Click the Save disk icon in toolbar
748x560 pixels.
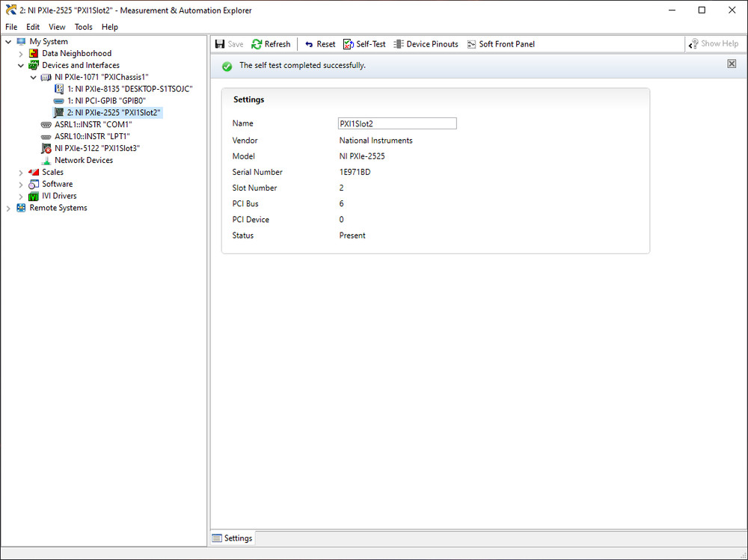pos(220,44)
